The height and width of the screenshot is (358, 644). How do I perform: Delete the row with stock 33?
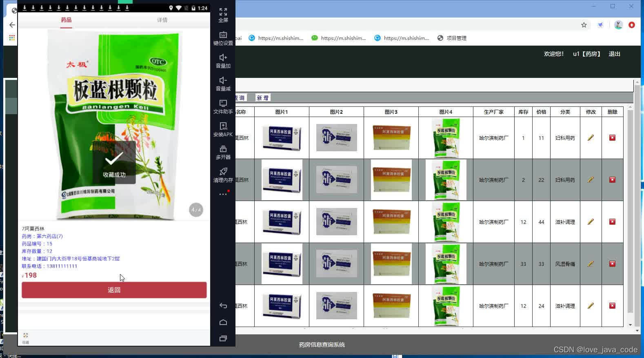pyautogui.click(x=612, y=264)
